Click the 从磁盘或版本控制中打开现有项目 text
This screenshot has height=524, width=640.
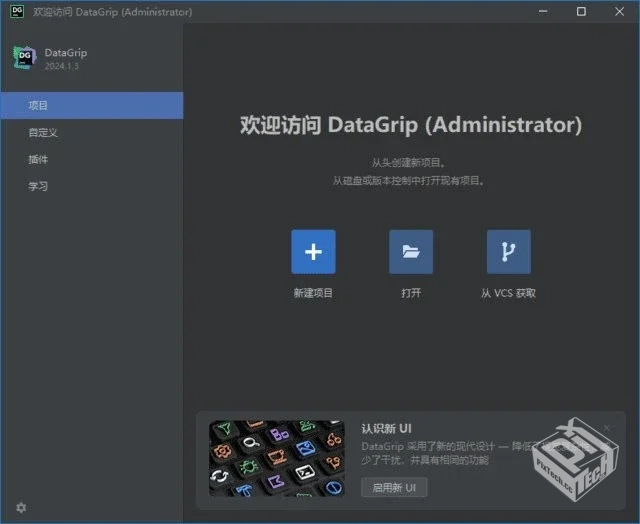(409, 180)
